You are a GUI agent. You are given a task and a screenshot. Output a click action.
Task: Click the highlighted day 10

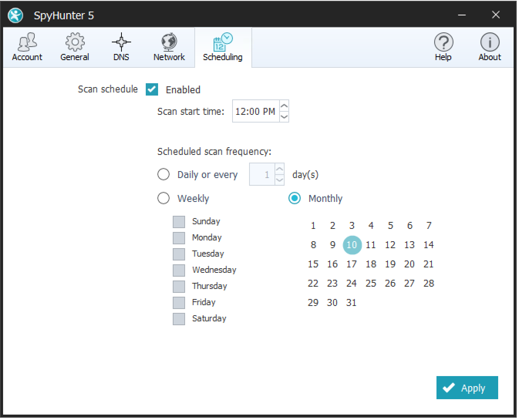click(352, 245)
